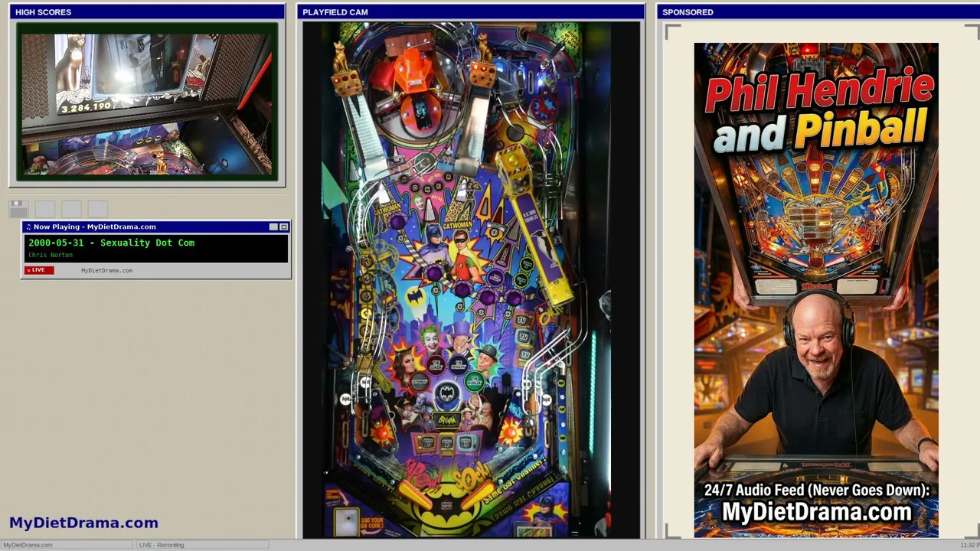Click the HIGH SCORES panel header
Screen dimensions: 980x551
(147, 12)
